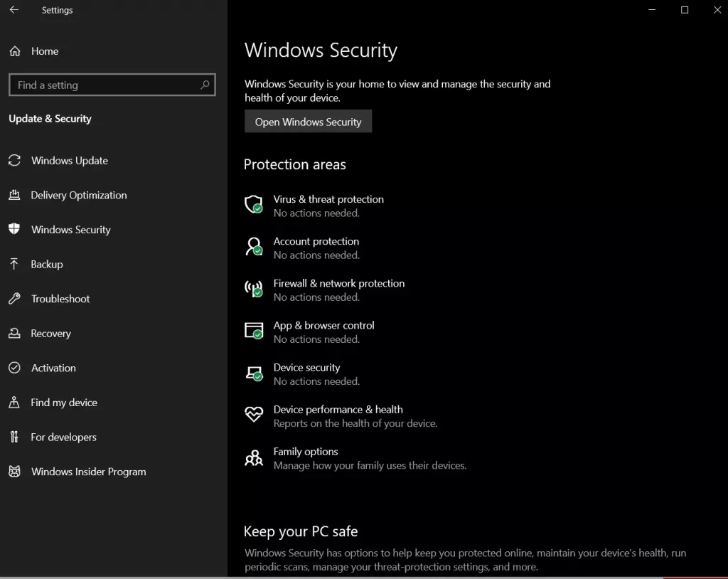Select Windows Security in the sidebar
Viewport: 728px width, 579px height.
pos(71,230)
